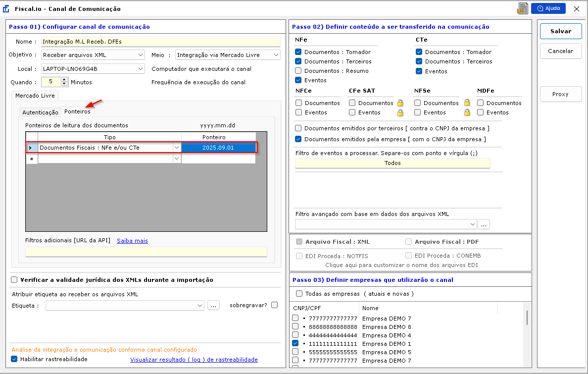Click padlock beside NFSe Documentos

coord(466,103)
